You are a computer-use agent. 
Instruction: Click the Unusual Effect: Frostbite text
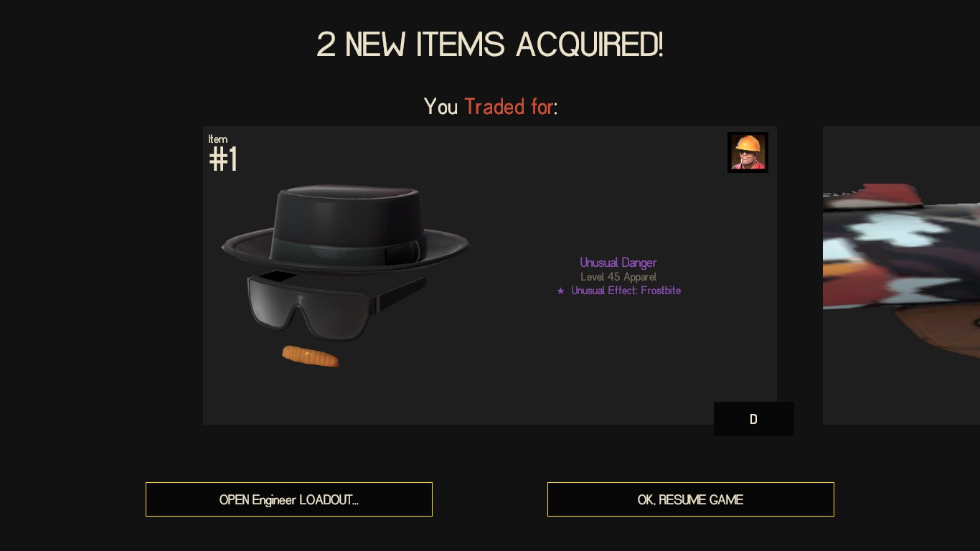click(626, 291)
